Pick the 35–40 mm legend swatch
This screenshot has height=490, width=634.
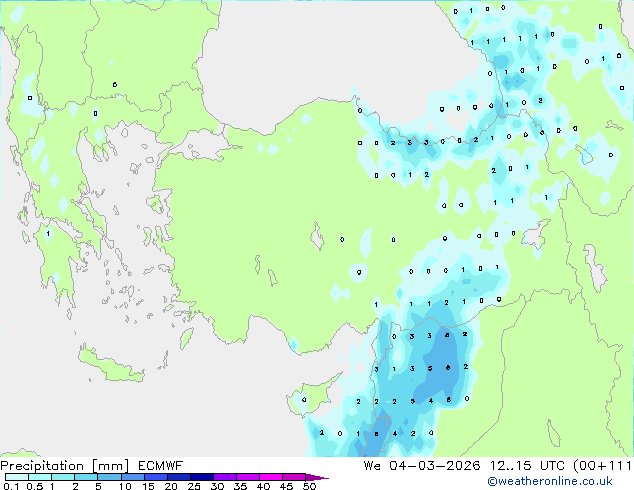click(x=247, y=477)
